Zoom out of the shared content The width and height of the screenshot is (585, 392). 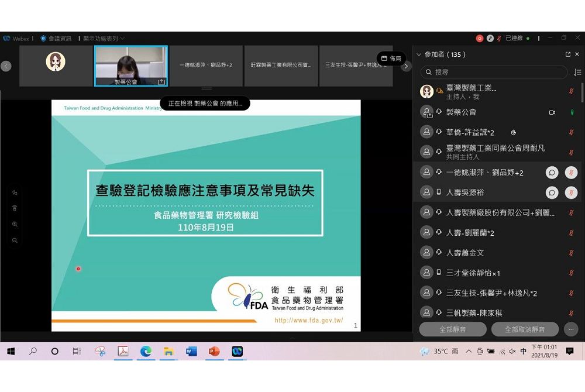(x=15, y=240)
